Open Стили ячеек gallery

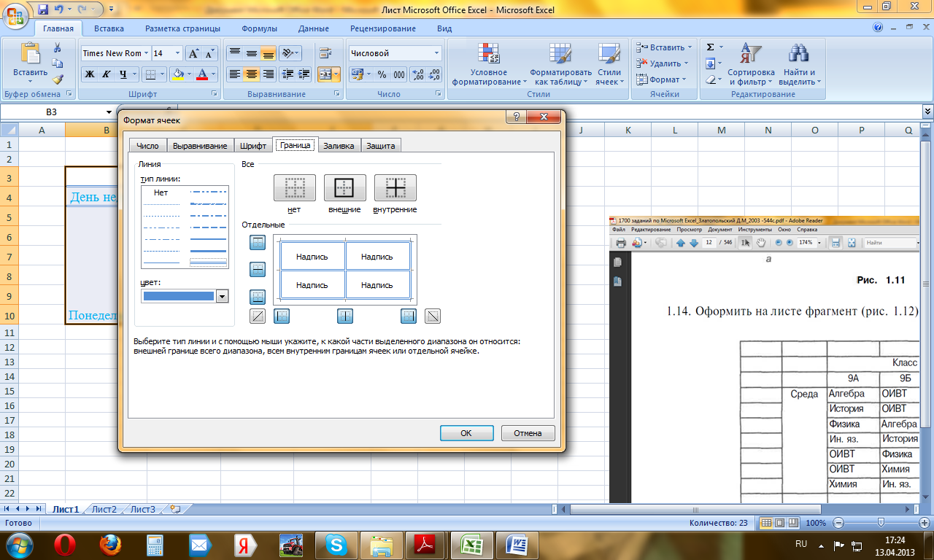click(609, 64)
